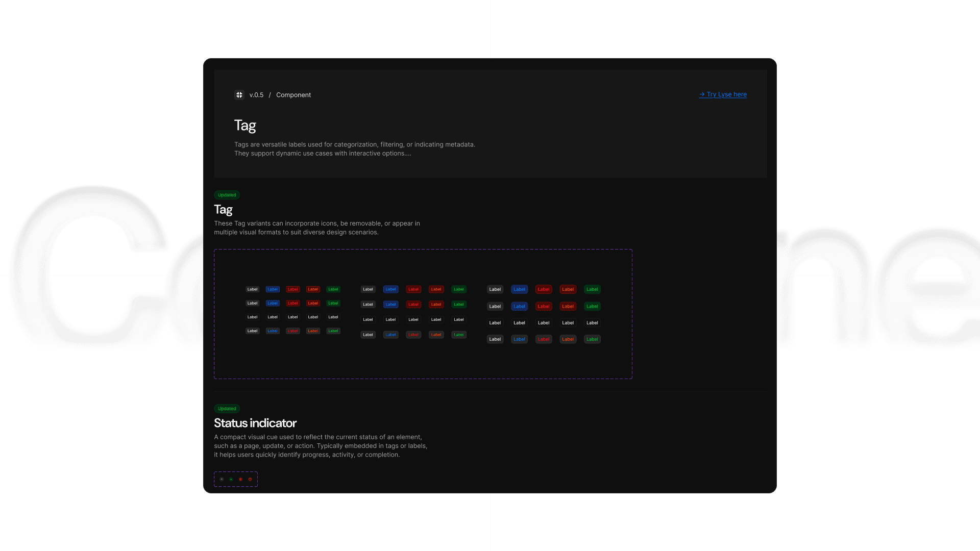Viewport: 980px width, 551px height.
Task: Select the green status indicator dot
Action: [231, 479]
